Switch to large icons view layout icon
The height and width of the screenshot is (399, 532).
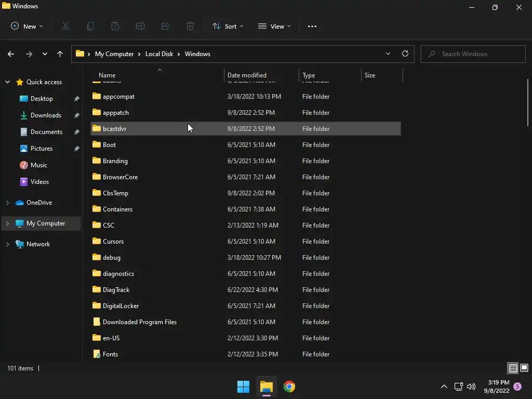[x=524, y=368]
